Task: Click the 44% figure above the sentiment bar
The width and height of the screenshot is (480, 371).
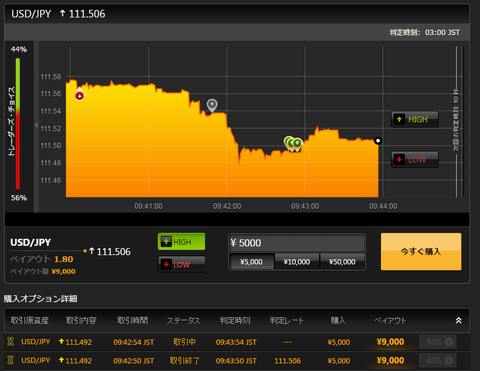Action: pyautogui.click(x=19, y=49)
